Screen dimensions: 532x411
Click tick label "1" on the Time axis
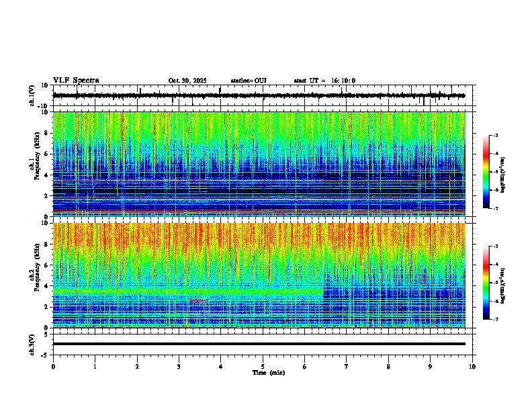[95, 367]
